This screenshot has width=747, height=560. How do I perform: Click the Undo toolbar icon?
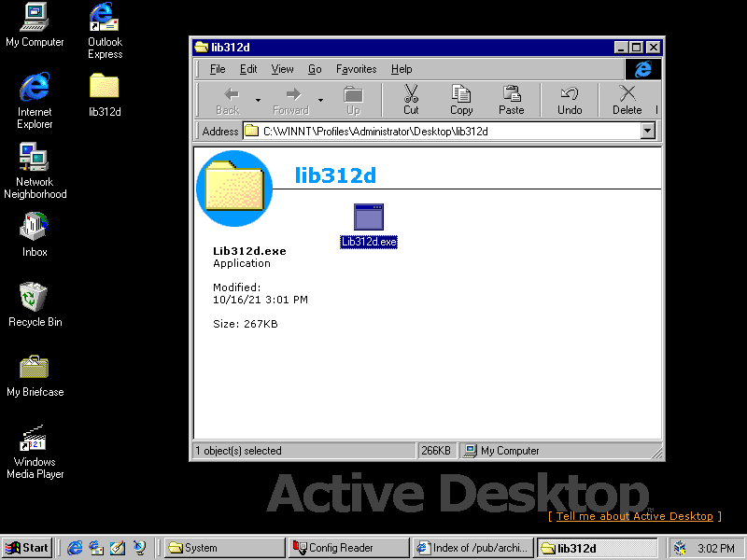point(570,99)
